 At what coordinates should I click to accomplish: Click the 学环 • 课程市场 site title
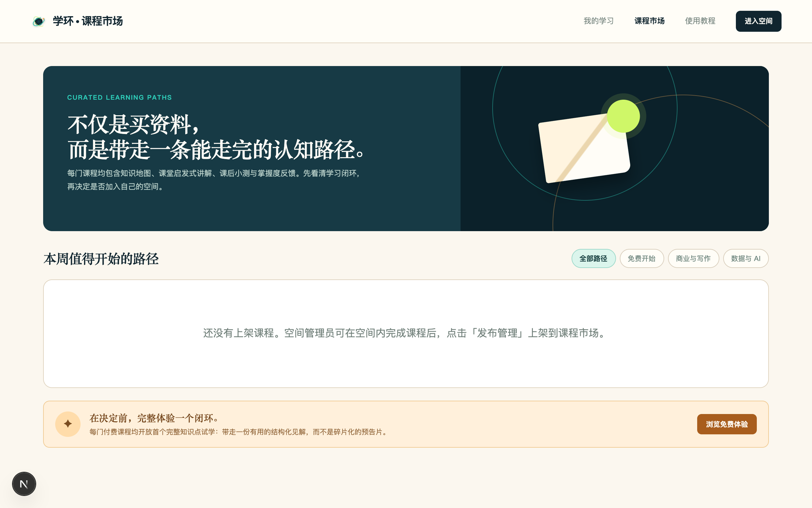click(x=88, y=21)
